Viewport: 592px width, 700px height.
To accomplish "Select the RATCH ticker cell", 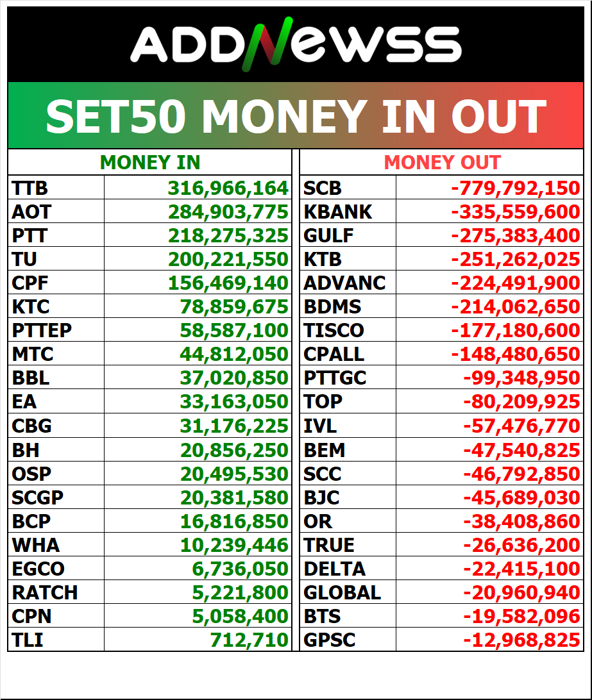I will [x=44, y=592].
